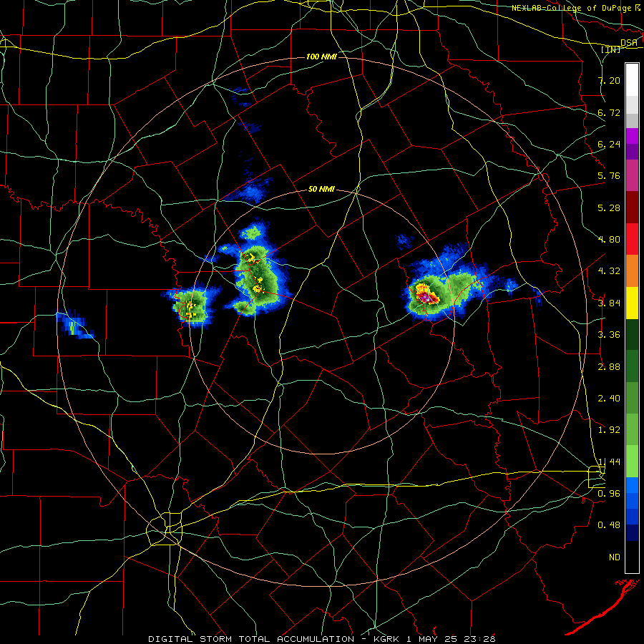Viewport: 644px width, 644px height.
Task: Select the yellow legend swatch
Action: [632, 303]
